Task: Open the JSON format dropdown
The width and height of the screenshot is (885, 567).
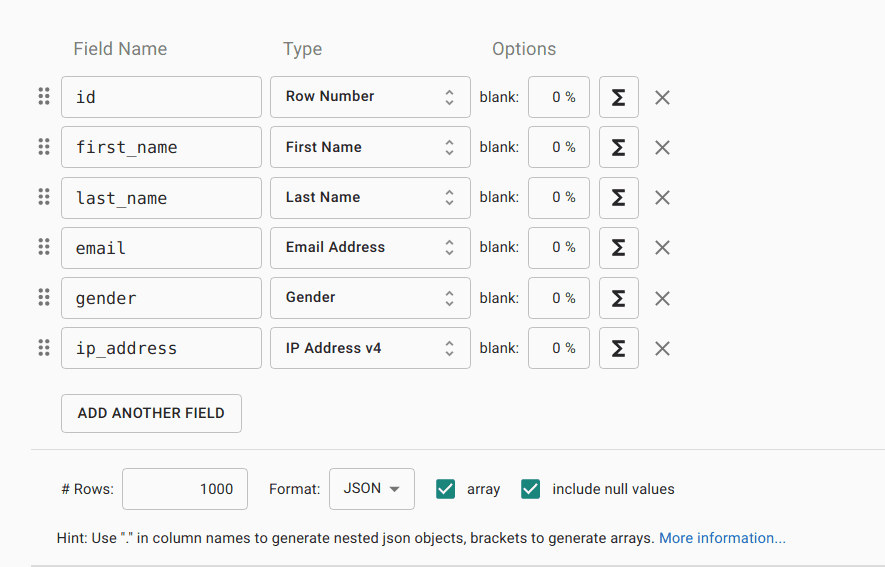Action: (x=371, y=489)
